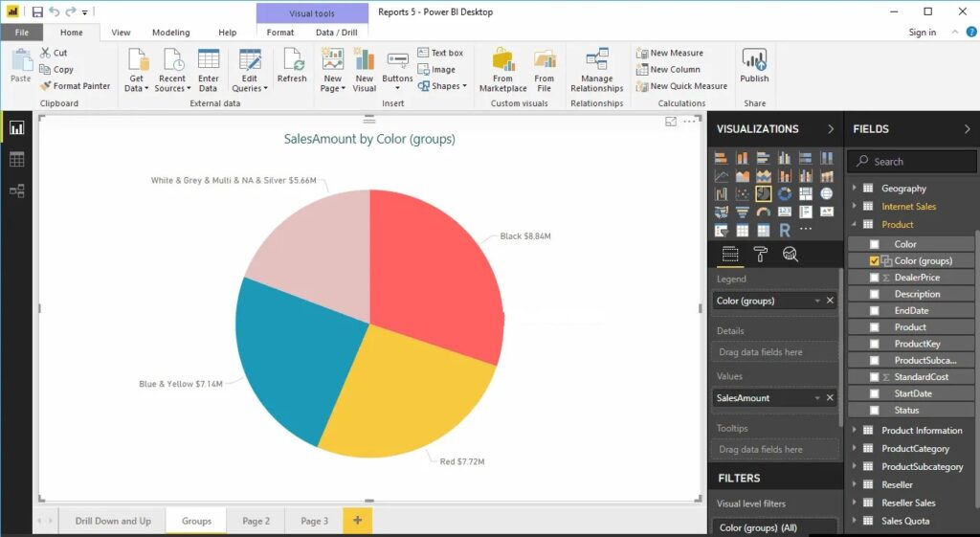Click Focus mode icon on the visual
Image resolution: width=980 pixels, height=537 pixels.
(671, 122)
